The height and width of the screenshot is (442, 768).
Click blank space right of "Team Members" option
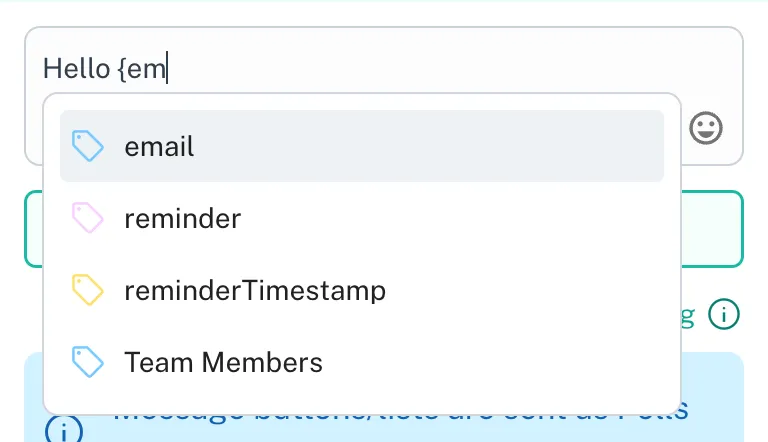pyautogui.click(x=500, y=362)
